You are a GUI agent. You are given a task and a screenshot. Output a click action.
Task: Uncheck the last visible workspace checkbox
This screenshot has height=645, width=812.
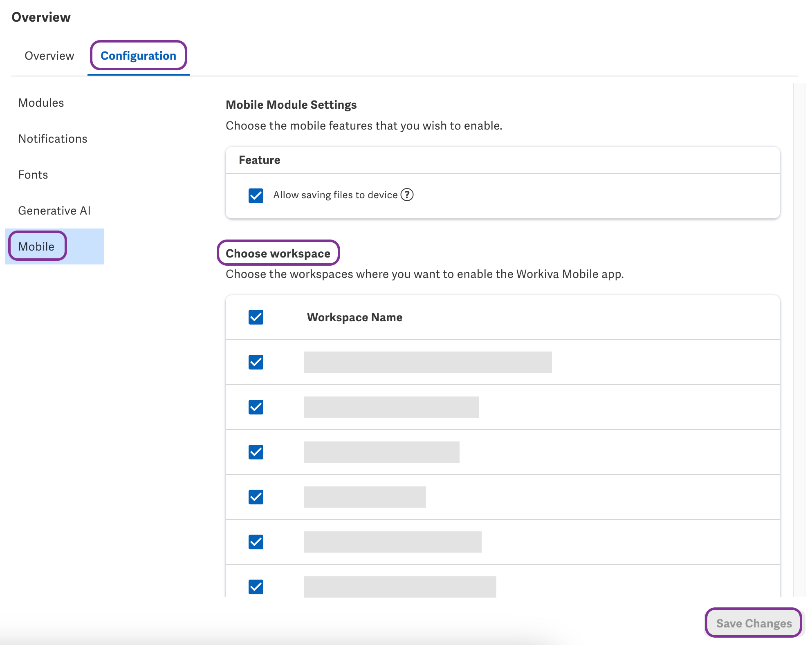[255, 587]
